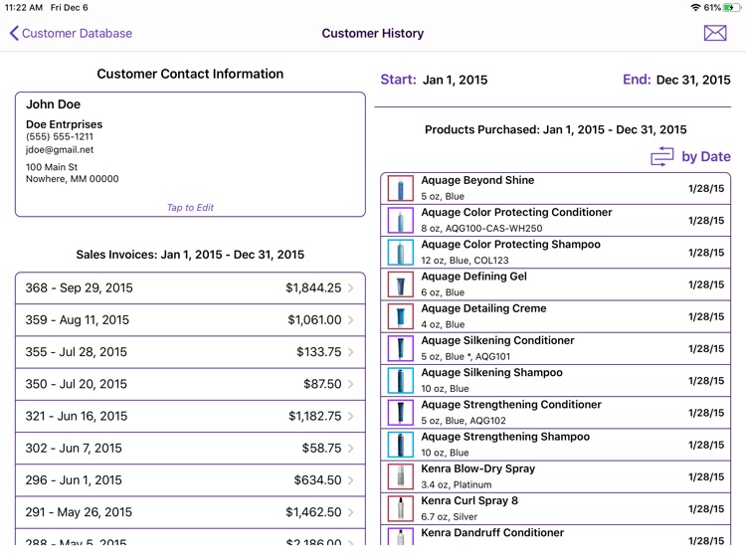This screenshot has width=746, height=560.
Task: Open invoice 368 from Sep 29, 2015
Action: pyautogui.click(x=190, y=288)
